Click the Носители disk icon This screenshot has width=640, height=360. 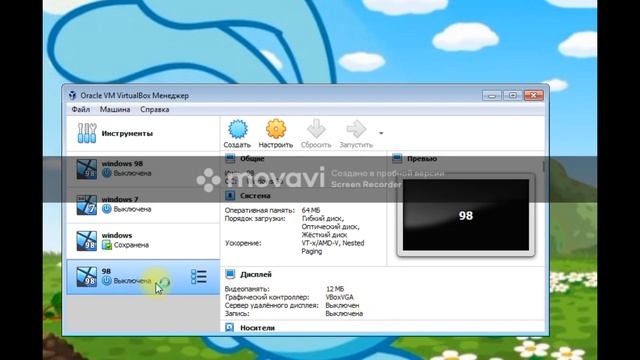[x=230, y=327]
